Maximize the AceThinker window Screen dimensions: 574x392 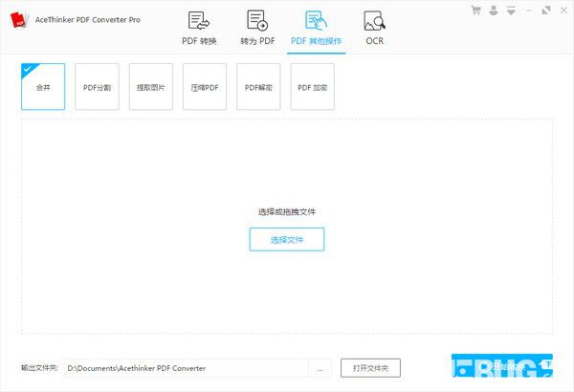click(546, 11)
